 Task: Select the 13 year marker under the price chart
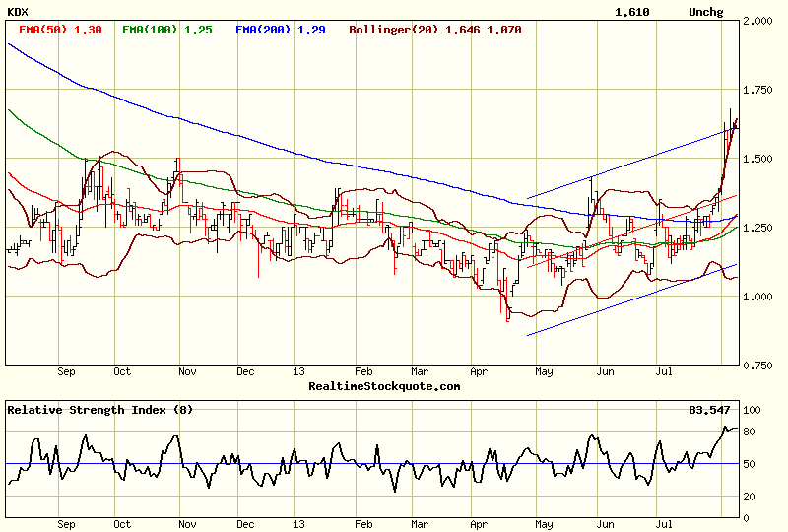point(299,372)
